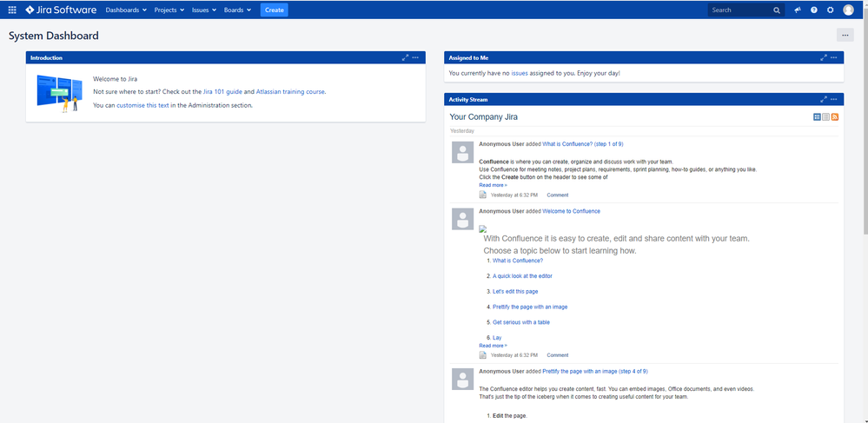This screenshot has height=423, width=868.
Task: Open the dashboard tools ellipsis button
Action: (x=845, y=36)
